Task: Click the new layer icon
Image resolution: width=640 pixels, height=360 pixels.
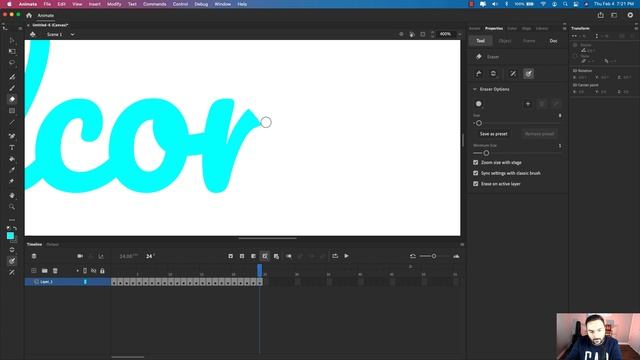Action: (34, 271)
